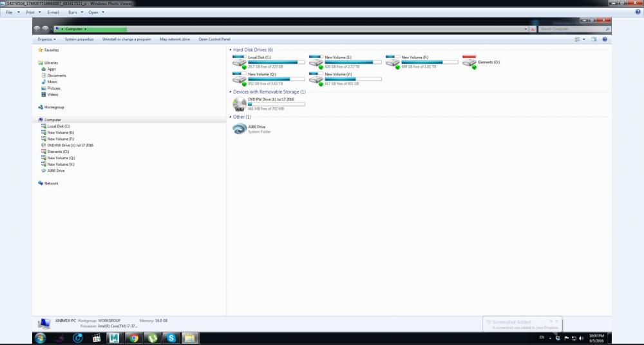Select Elements (O:) in navigation pane

[x=55, y=152]
